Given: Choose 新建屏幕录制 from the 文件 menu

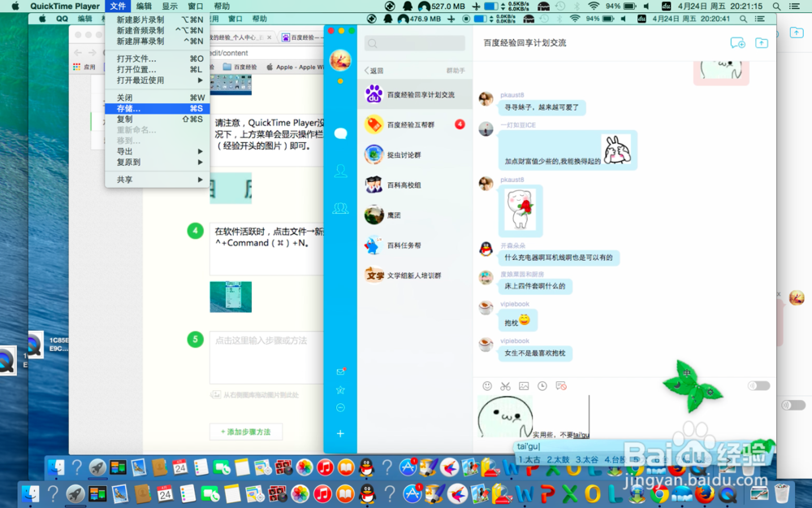Looking at the screenshot, I should tap(158, 41).
